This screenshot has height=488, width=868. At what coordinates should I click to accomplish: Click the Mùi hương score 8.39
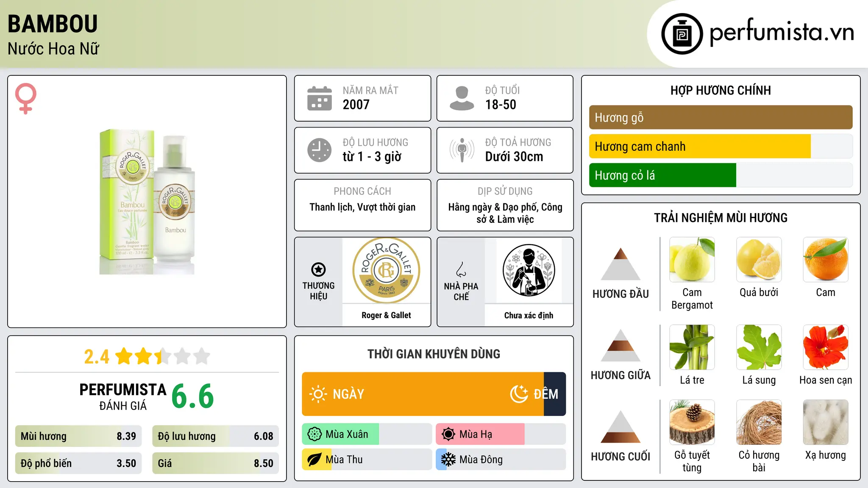126,436
